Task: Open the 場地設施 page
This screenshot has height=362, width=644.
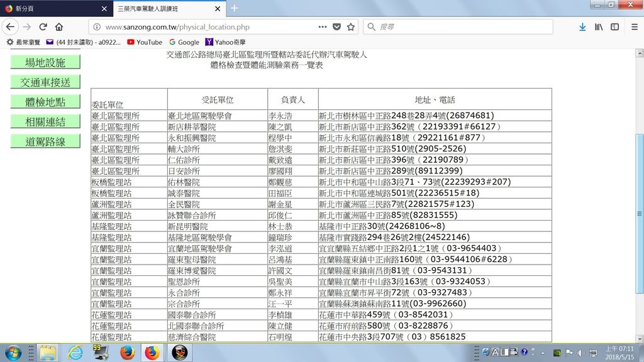Action: click(45, 62)
